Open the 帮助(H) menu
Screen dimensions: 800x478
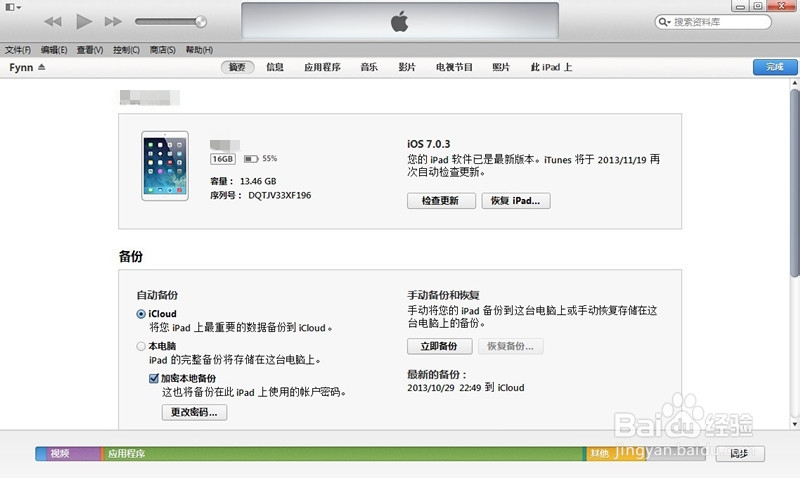click(199, 50)
